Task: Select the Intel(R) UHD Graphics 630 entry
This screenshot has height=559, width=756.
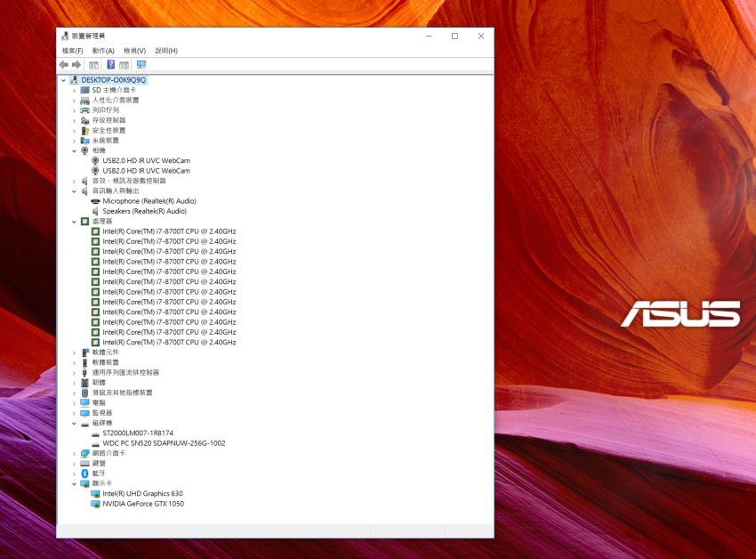Action: pos(142,493)
